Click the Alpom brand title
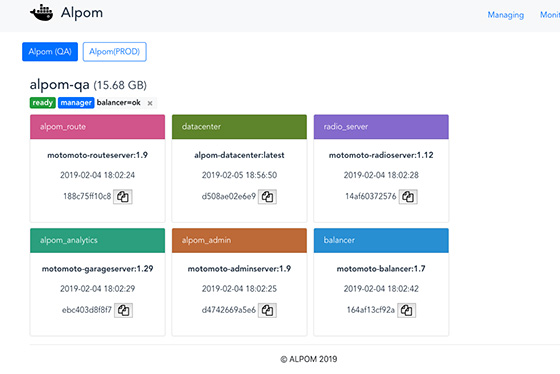Screen dimensions: 560x374 82,13
